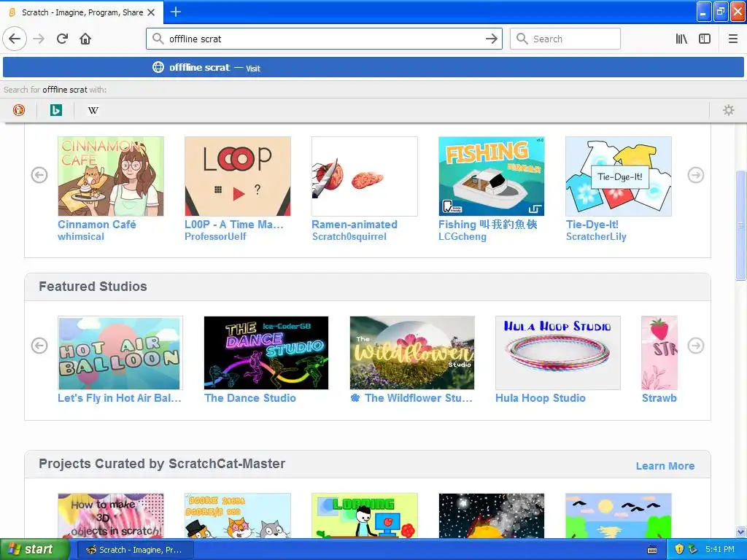Open the Tie-Dye-It! title link
Image resolution: width=747 pixels, height=560 pixels.
click(592, 225)
